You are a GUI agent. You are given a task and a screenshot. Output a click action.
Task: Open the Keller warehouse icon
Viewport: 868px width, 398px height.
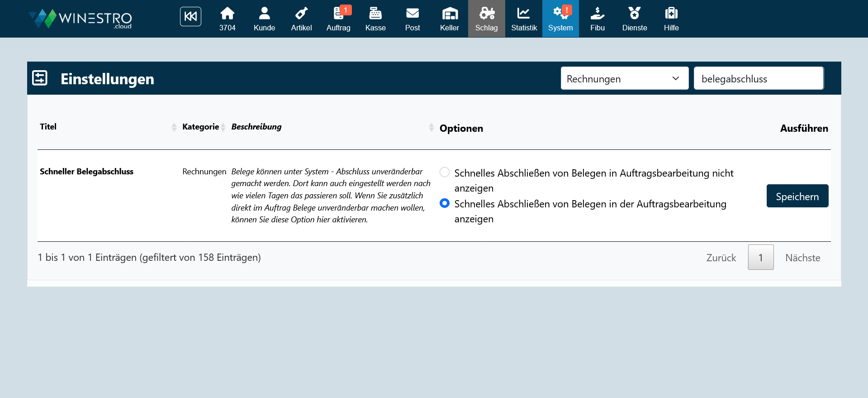(449, 19)
